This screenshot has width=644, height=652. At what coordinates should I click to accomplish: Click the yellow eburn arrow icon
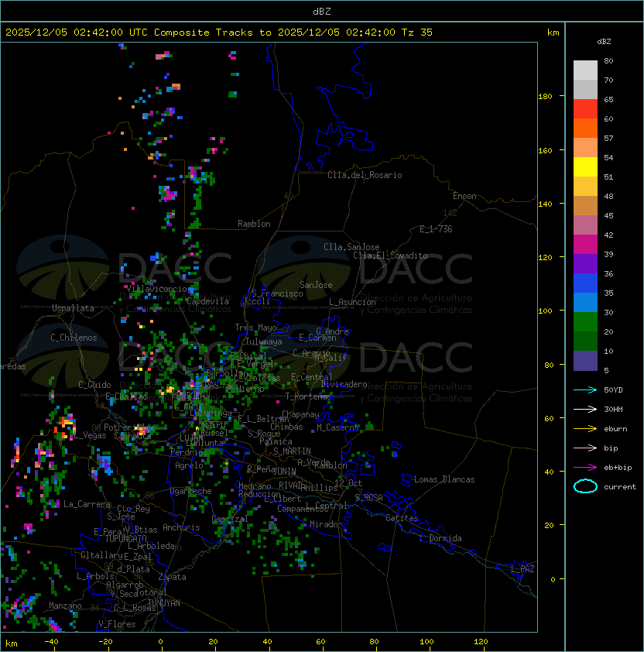[585, 429]
